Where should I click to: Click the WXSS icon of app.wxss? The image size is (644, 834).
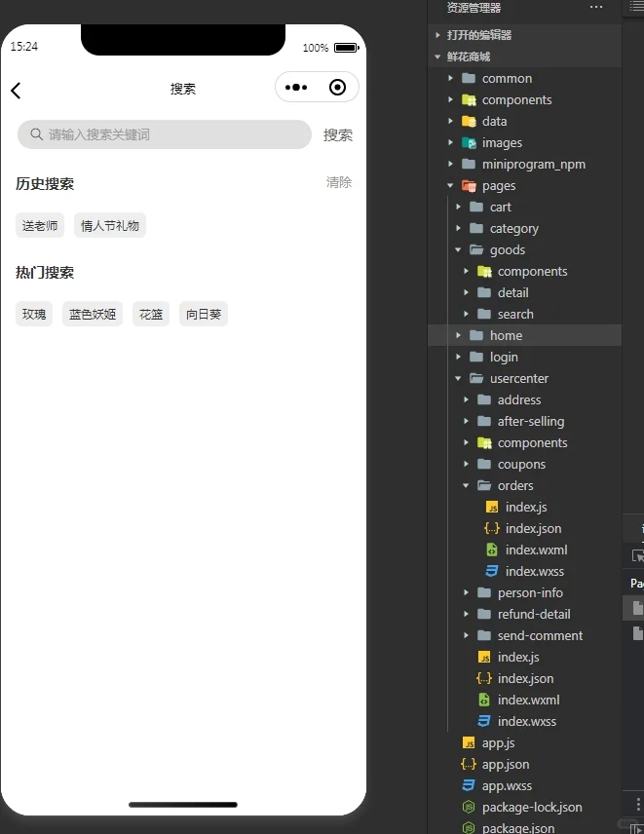(x=469, y=785)
